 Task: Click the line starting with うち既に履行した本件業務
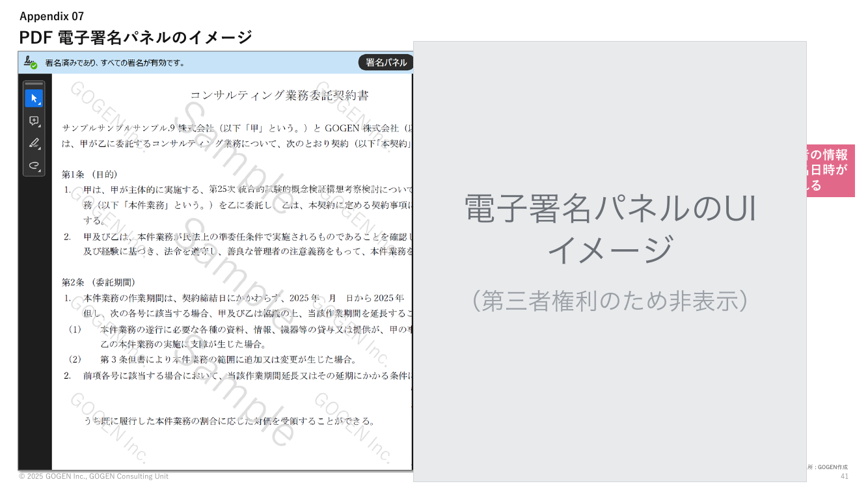click(230, 421)
